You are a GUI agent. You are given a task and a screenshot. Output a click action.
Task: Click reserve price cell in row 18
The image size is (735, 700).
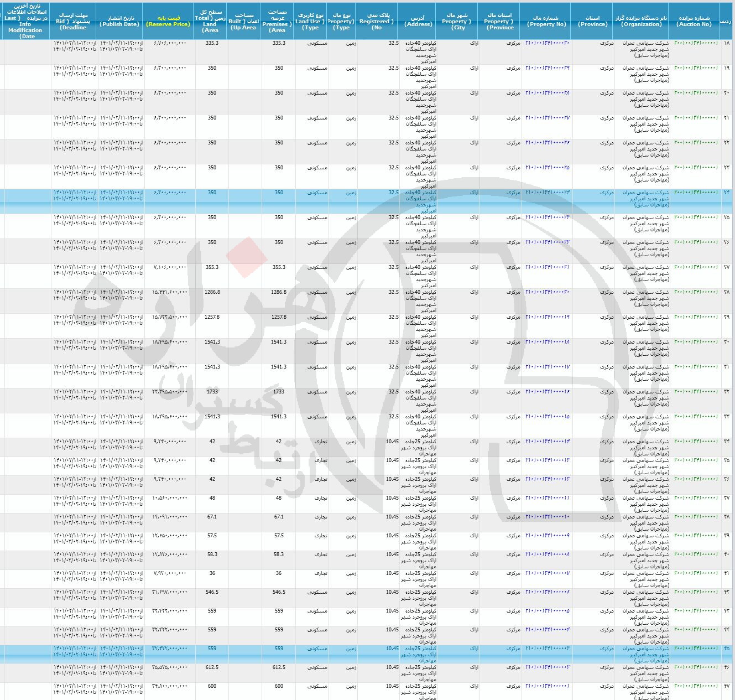pyautogui.click(x=170, y=43)
